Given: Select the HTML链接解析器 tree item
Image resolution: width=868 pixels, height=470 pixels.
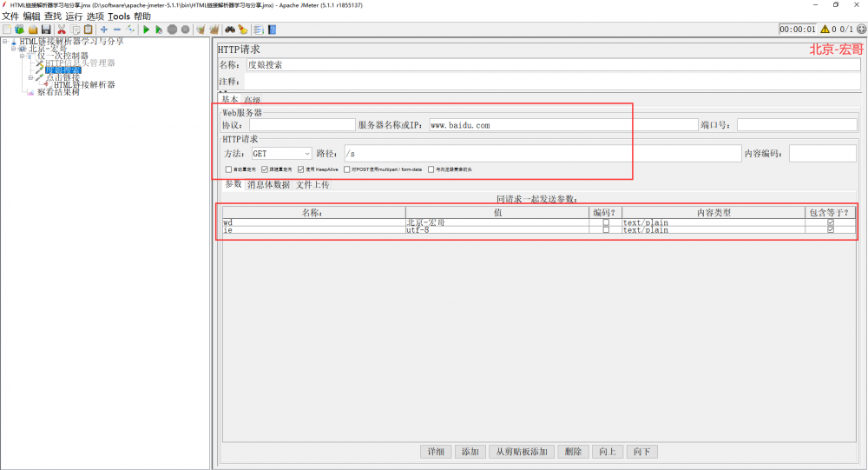Looking at the screenshot, I should pyautogui.click(x=84, y=85).
